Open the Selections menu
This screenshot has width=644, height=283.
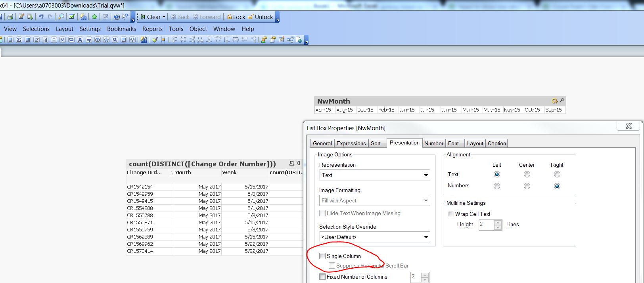click(36, 29)
